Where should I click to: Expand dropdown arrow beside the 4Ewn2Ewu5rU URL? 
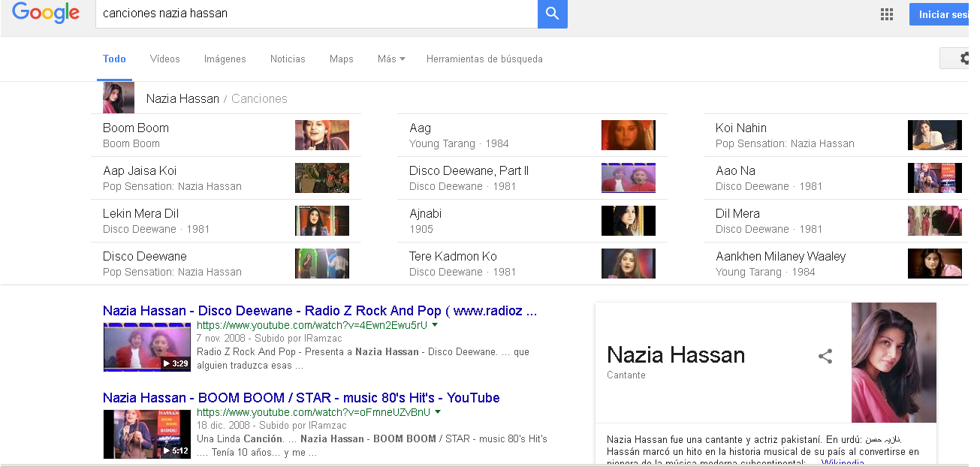[x=435, y=326]
